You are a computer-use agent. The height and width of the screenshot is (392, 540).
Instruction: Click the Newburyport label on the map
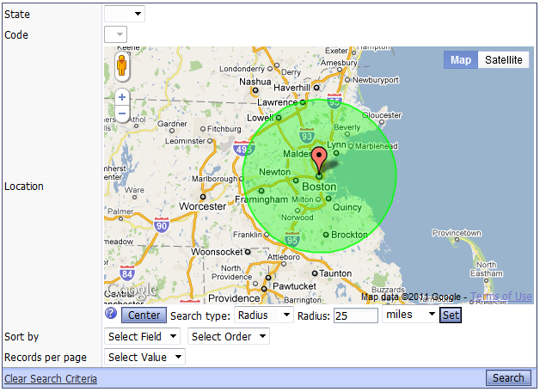coord(376,80)
